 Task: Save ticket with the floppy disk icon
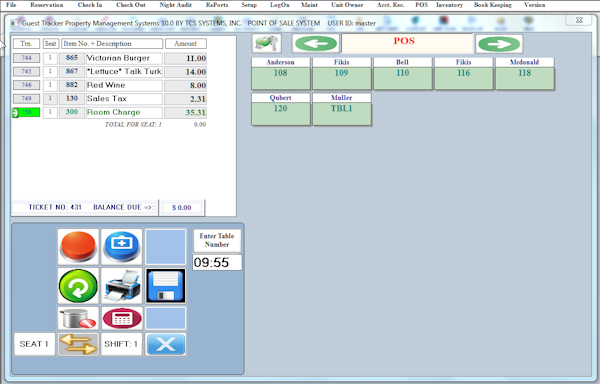[166, 286]
